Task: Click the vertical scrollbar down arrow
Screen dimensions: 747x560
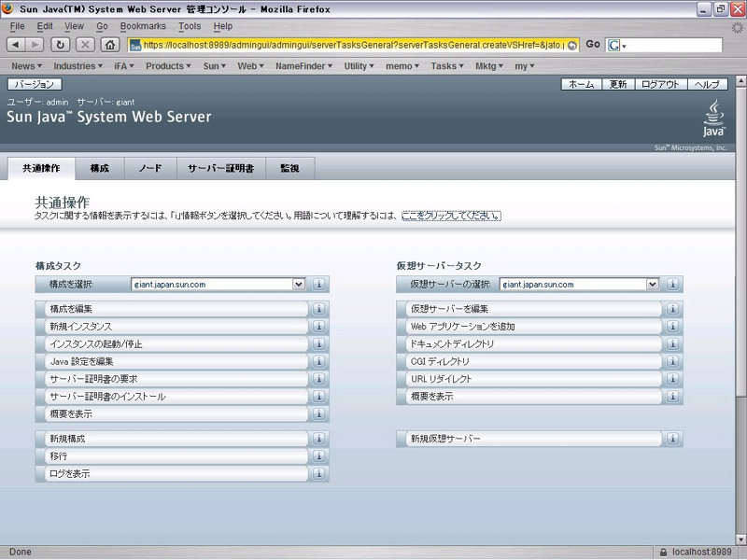Action: tap(740, 539)
